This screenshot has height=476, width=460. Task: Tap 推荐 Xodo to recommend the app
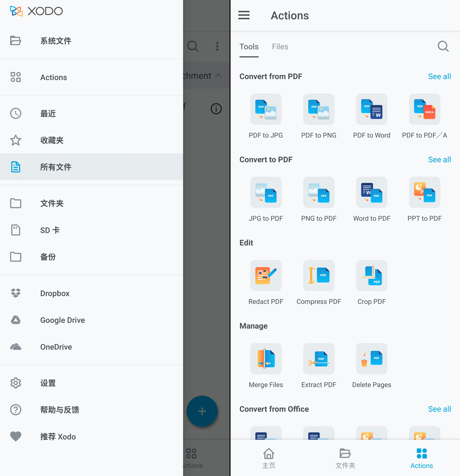click(92, 436)
